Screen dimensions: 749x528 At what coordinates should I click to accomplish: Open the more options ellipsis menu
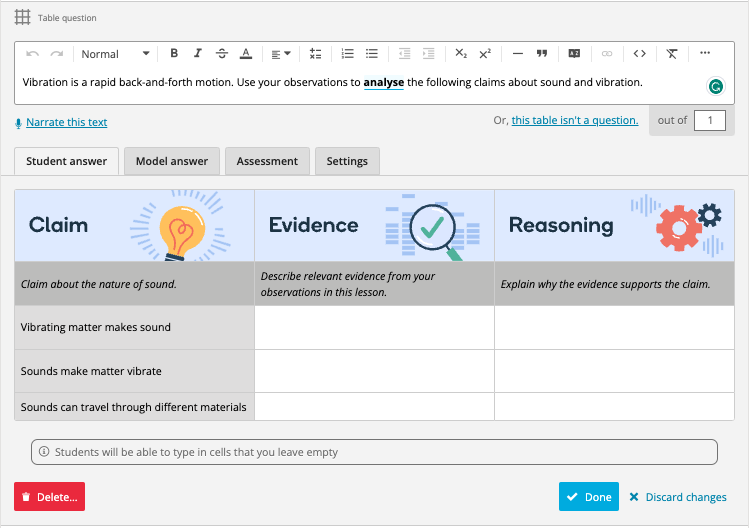(705, 54)
